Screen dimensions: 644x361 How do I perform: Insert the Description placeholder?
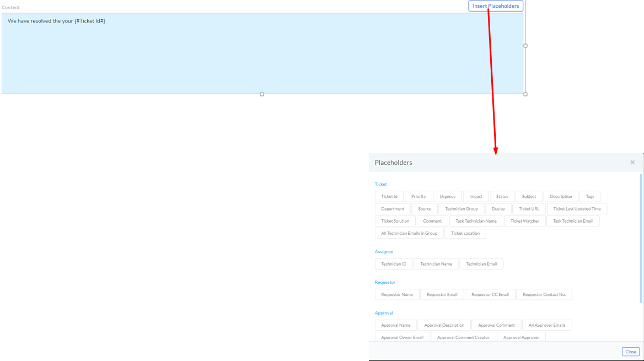coord(561,197)
